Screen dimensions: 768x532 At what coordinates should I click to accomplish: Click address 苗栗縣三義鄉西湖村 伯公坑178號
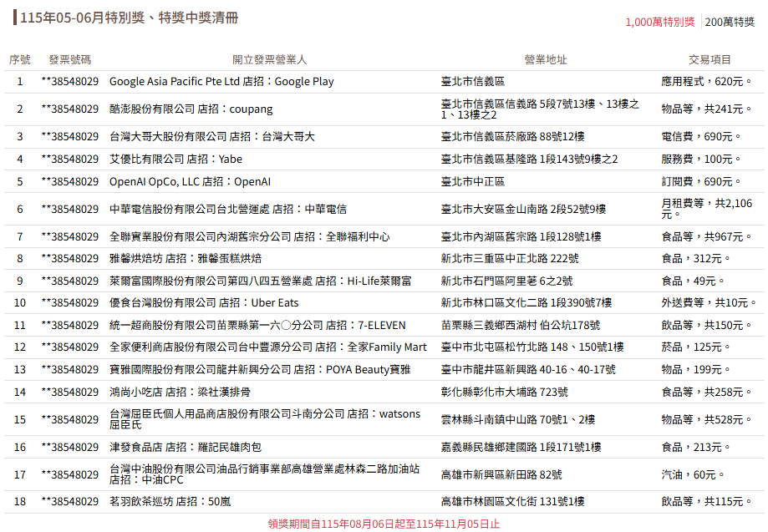click(520, 326)
